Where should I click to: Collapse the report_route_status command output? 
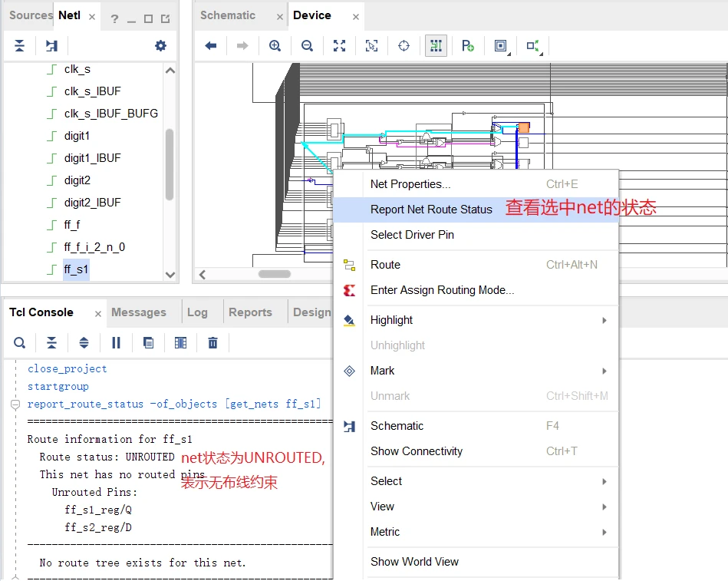(15, 404)
